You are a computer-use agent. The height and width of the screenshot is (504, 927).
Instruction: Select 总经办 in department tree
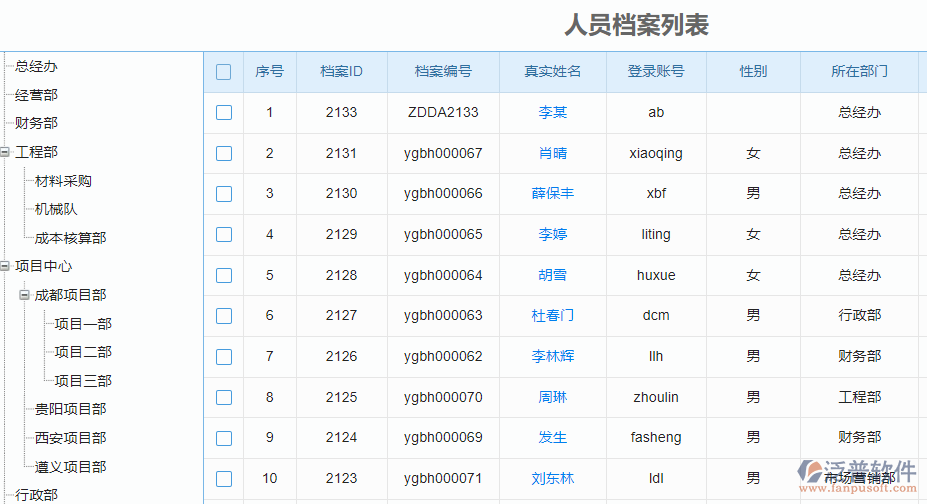[x=36, y=66]
